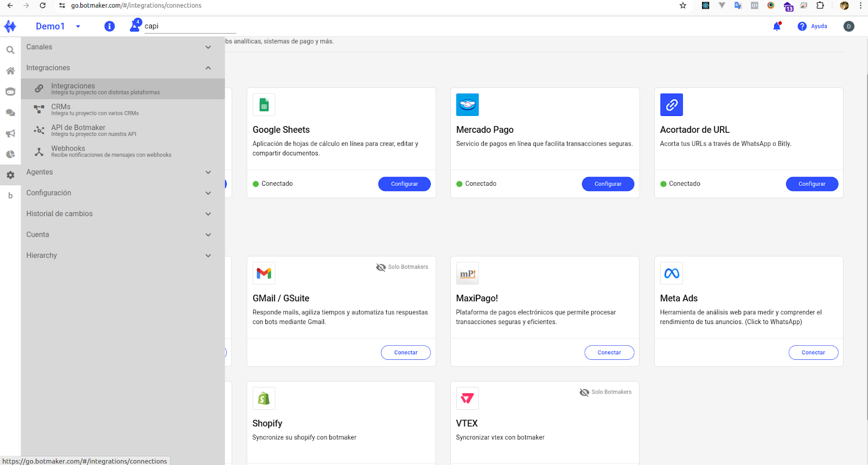This screenshot has width=868, height=465.
Task: Connect the MaxiPago! integration
Action: click(609, 352)
